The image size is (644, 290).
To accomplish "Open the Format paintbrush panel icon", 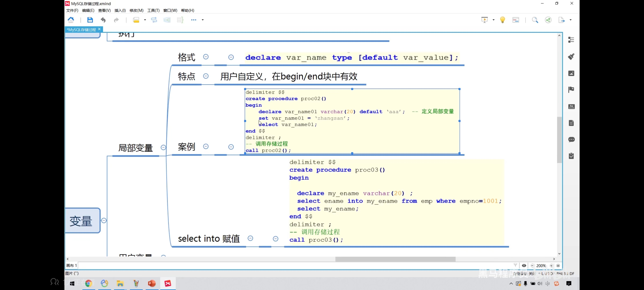I will coord(571,57).
